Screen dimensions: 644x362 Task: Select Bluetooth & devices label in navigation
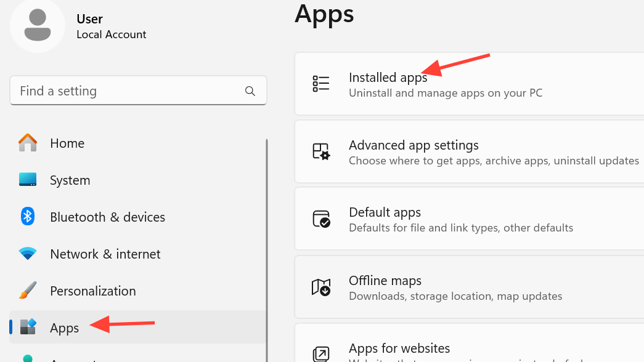pyautogui.click(x=107, y=217)
